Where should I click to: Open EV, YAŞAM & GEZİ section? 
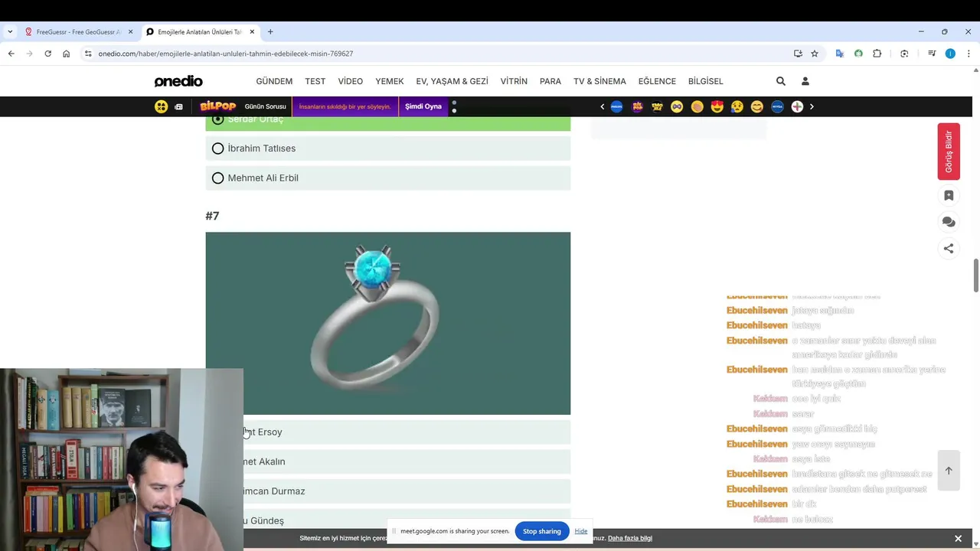452,81
